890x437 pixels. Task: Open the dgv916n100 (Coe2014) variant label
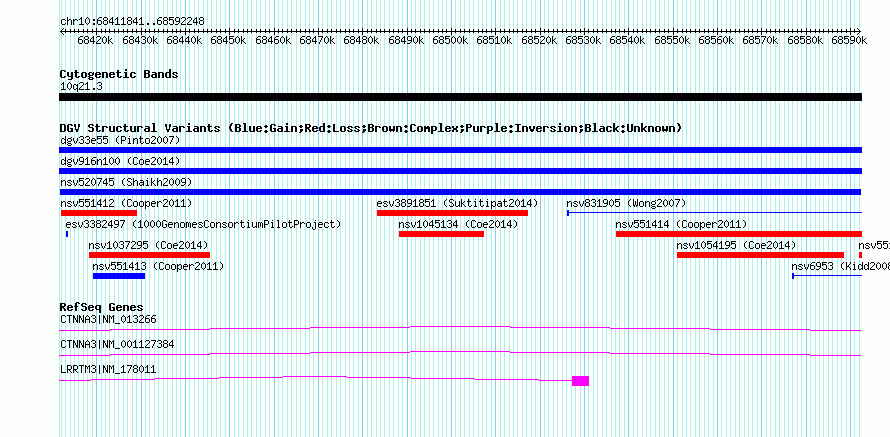point(120,162)
